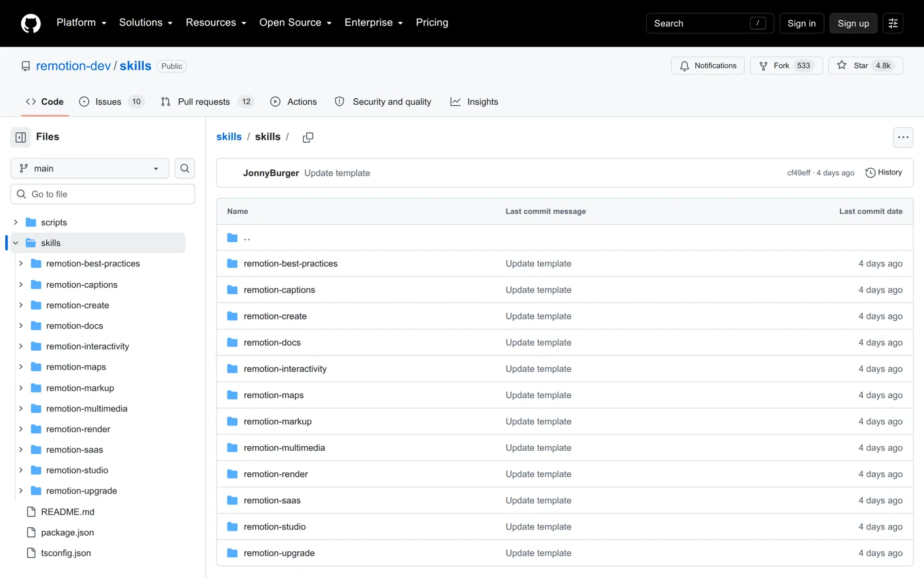Click the Notifications bell button
Image resolution: width=924 pixels, height=578 pixels.
[x=708, y=66]
